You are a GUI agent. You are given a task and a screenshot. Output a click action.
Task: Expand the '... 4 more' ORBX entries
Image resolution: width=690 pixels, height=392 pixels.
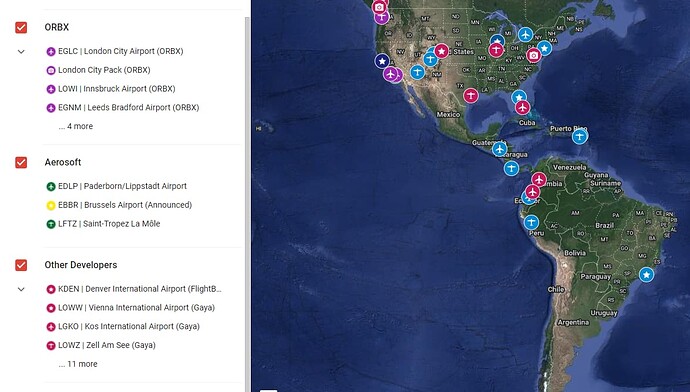click(76, 126)
